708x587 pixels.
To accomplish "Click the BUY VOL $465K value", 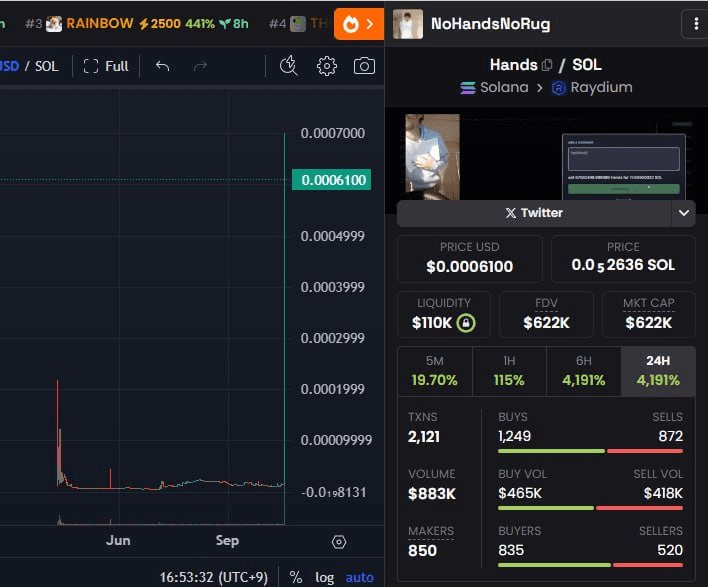I will tap(520, 493).
